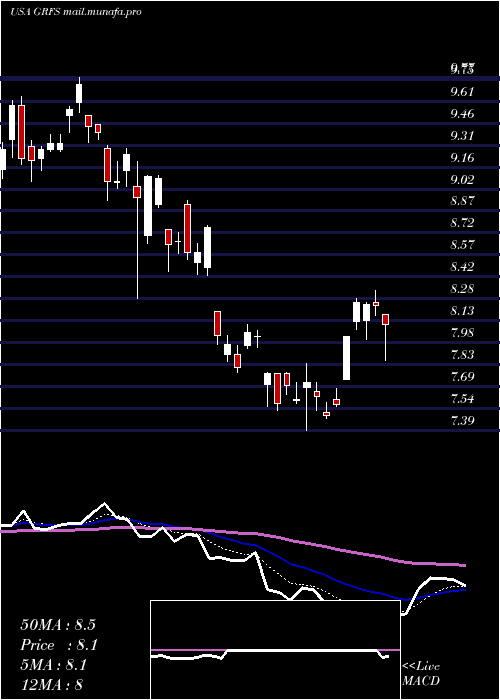
Task: Click the 7.39 price axis label
Action: [462, 421]
